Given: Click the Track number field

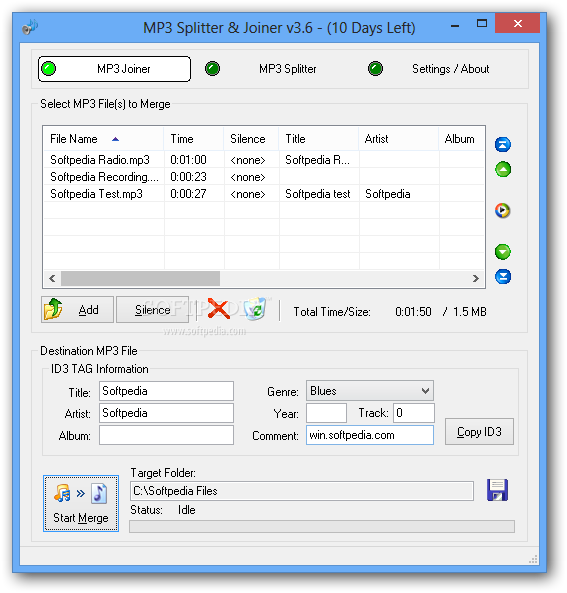Looking at the screenshot, I should [414, 413].
